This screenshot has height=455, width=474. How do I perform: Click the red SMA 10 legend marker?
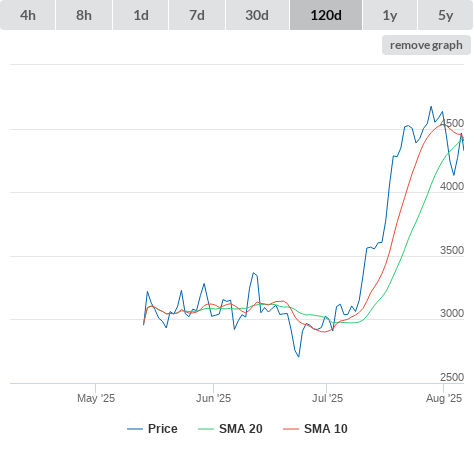[x=291, y=429]
